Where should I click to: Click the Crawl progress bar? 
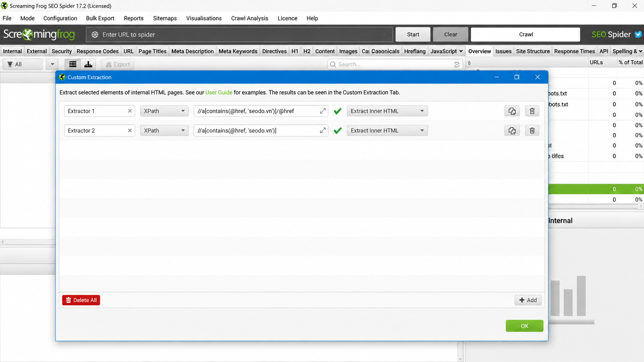click(x=525, y=35)
